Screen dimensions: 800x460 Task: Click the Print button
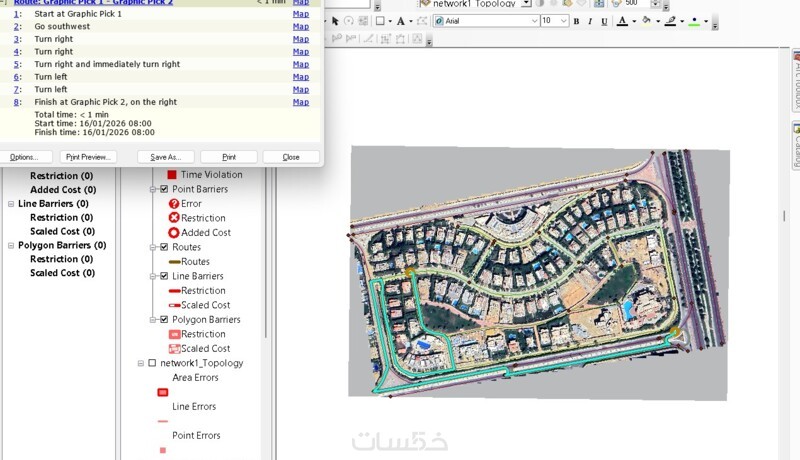[229, 157]
